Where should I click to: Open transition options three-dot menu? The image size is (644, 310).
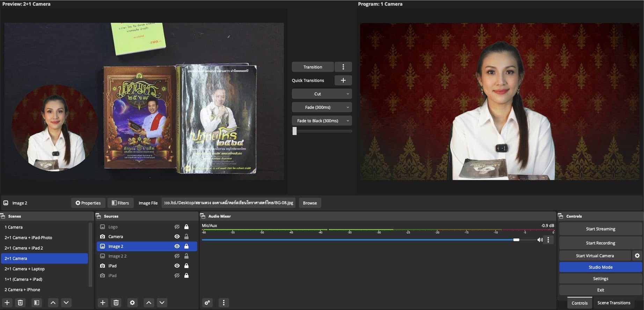(343, 67)
